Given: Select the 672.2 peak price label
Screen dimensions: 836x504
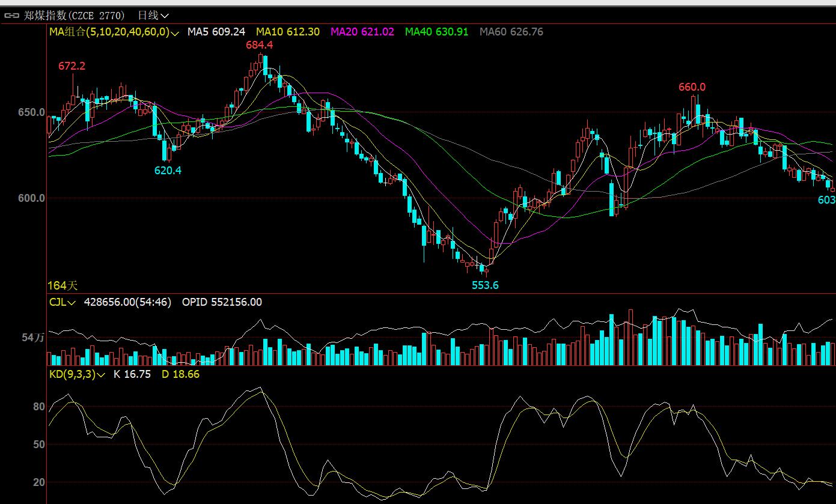Looking at the screenshot, I should tap(72, 66).
